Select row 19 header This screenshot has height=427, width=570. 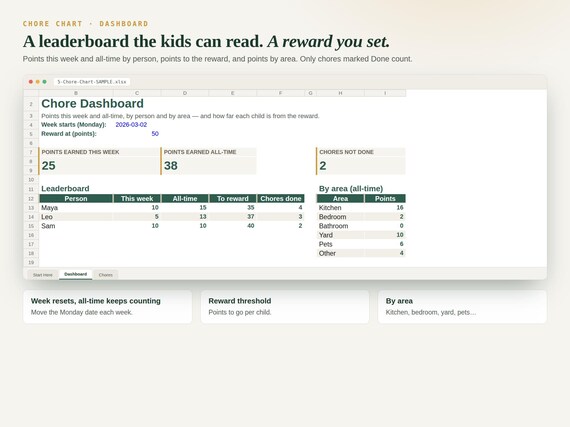[x=31, y=262]
